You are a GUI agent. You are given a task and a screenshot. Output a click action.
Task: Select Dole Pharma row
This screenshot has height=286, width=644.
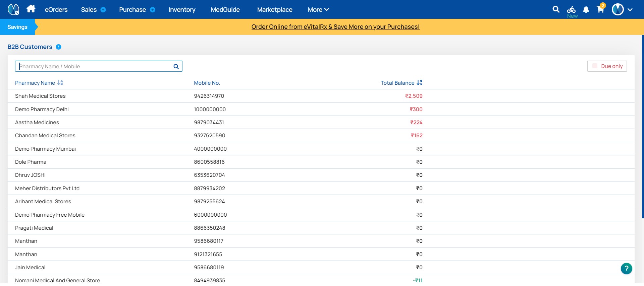click(x=321, y=162)
